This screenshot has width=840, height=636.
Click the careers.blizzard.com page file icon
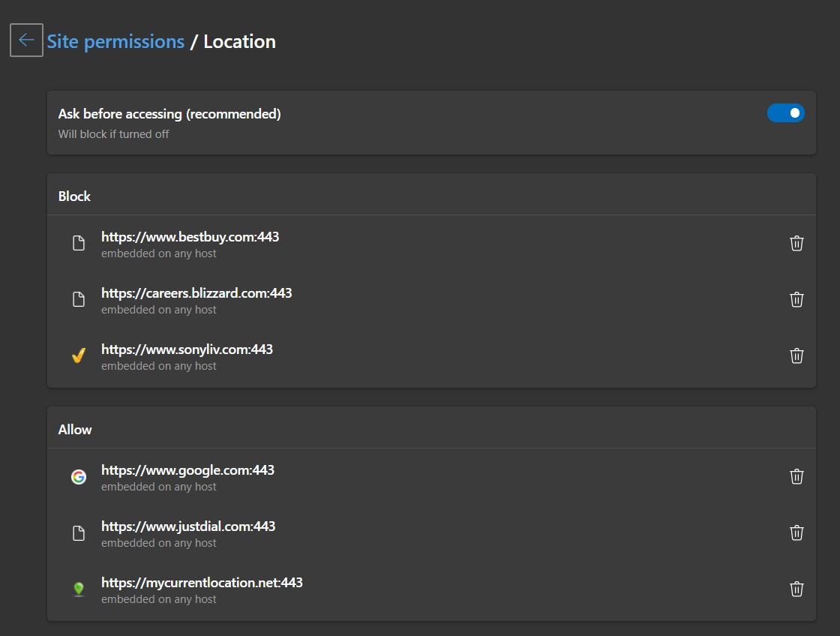(79, 299)
